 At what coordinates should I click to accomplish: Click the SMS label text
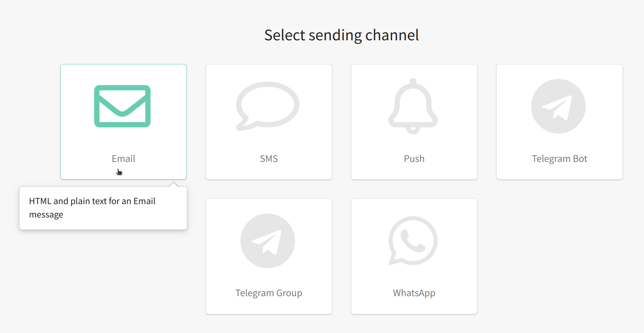click(x=269, y=158)
